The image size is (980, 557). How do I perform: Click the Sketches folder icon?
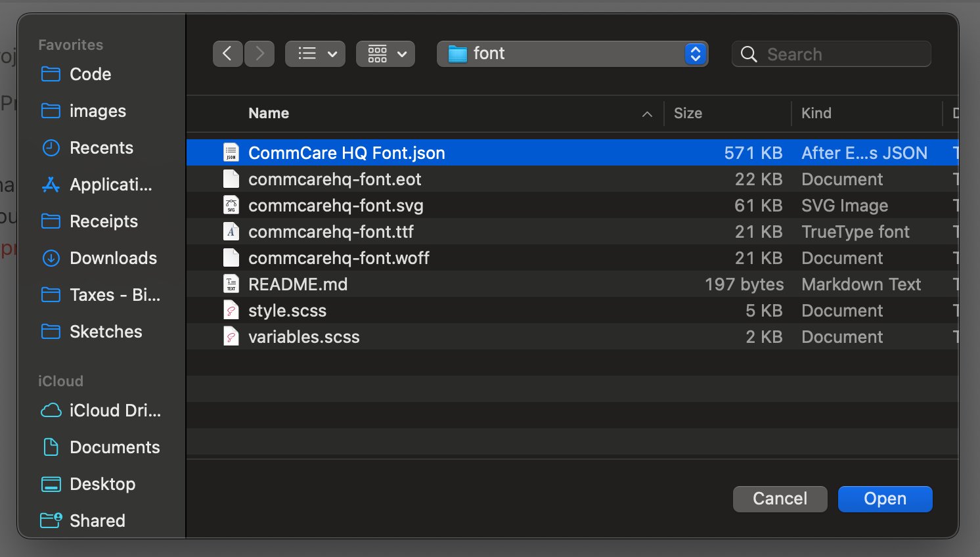51,332
